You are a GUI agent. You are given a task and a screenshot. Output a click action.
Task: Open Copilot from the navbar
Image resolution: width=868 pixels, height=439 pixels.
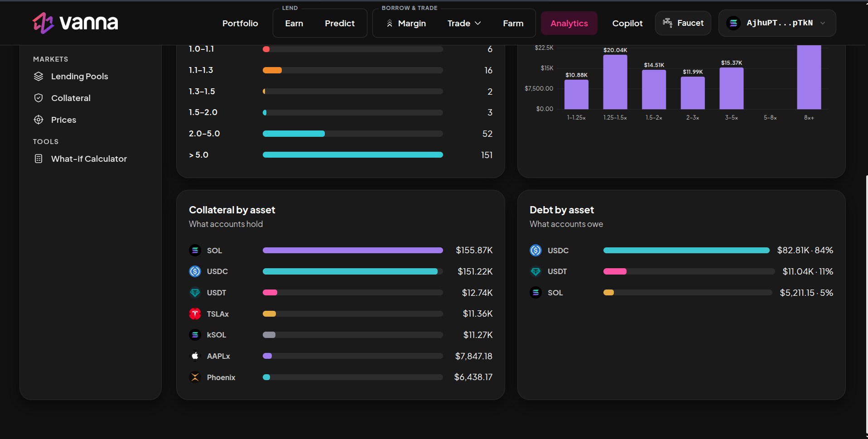627,23
